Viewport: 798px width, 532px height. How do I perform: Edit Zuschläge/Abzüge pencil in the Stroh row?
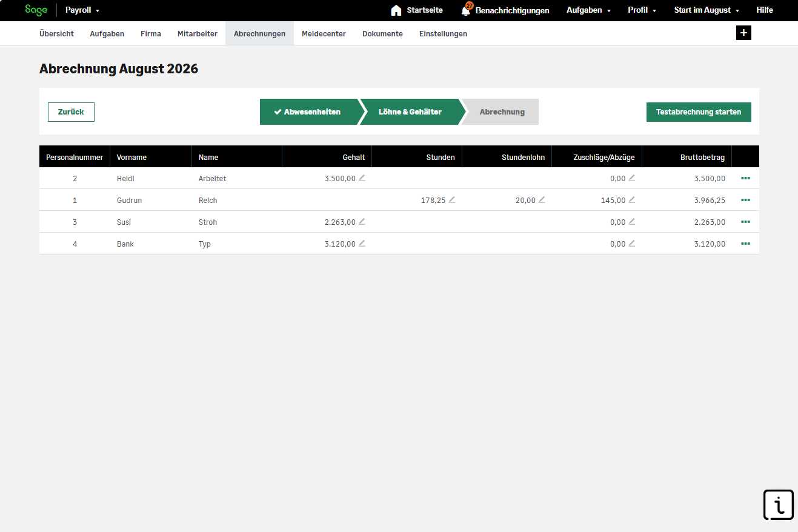point(631,222)
